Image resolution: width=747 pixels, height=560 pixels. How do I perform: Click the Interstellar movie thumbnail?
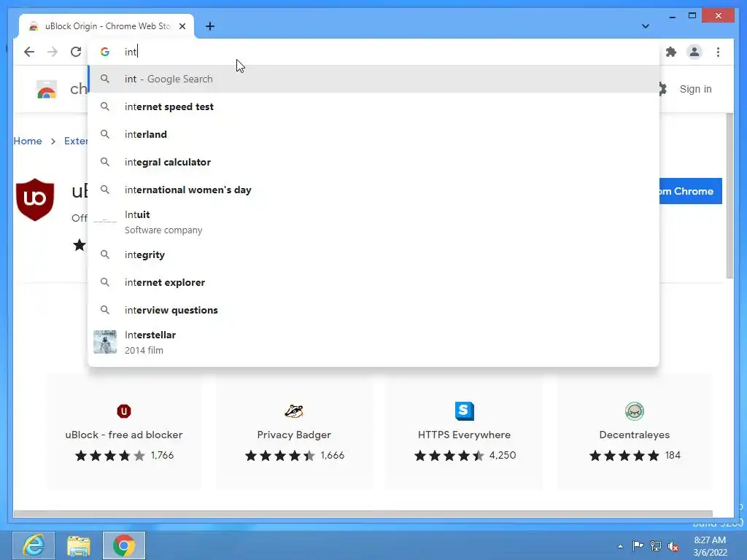(x=105, y=342)
